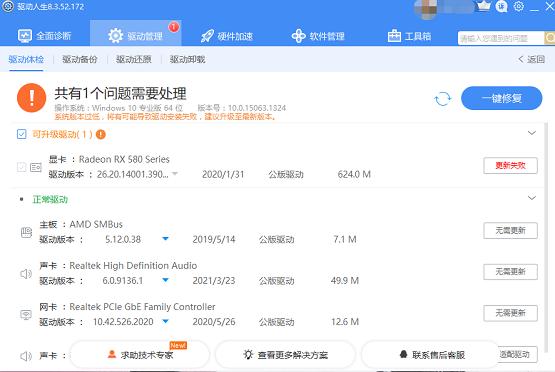
Task: Click the 正常驱动 section label
Action: 50,199
